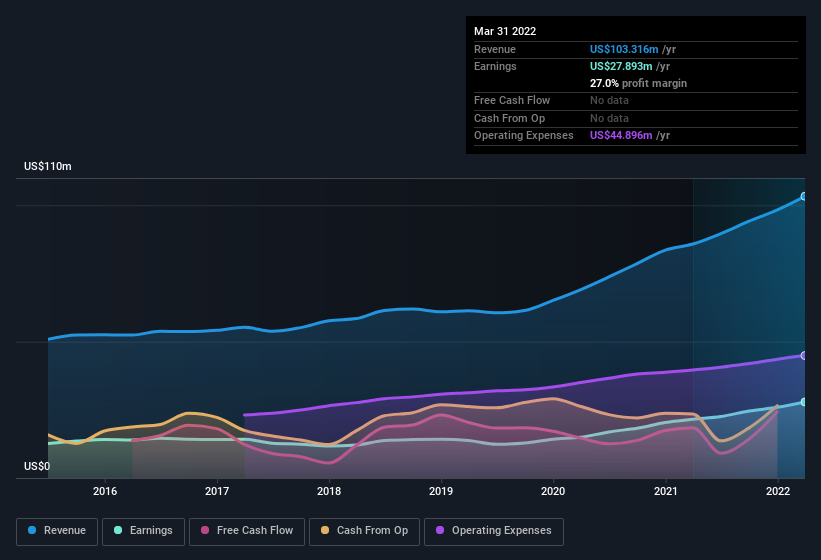Click the blue dot beside Revenue legend
Image resolution: width=821 pixels, height=560 pixels.
click(32, 530)
